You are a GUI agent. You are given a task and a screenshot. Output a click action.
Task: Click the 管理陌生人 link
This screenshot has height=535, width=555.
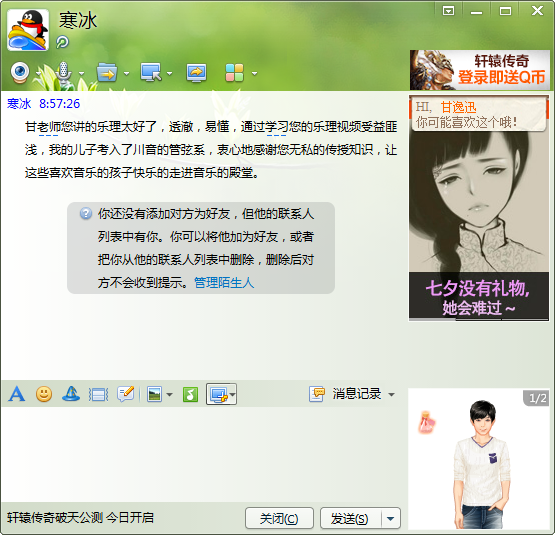pos(224,283)
